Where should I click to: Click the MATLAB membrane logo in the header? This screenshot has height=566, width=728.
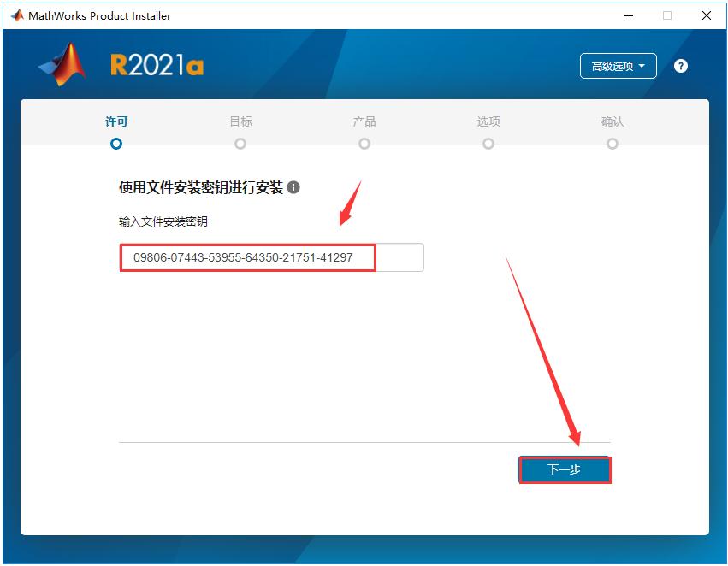point(61,66)
